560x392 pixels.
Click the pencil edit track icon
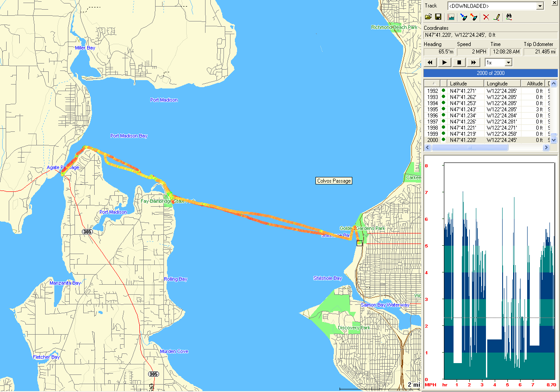(x=496, y=17)
